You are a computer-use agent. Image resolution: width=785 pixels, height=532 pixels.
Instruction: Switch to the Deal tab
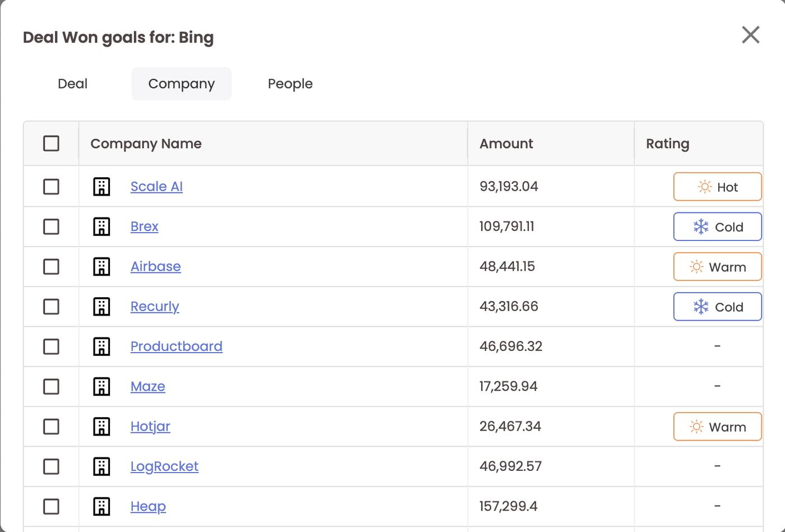[x=72, y=84]
